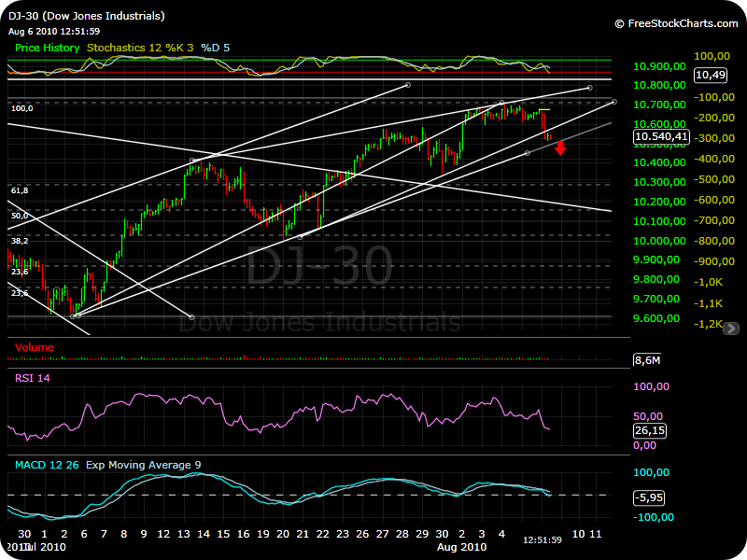Click the gray scroll-right arrow beside the price scale
The height and width of the screenshot is (560, 747).
pyautogui.click(x=730, y=329)
